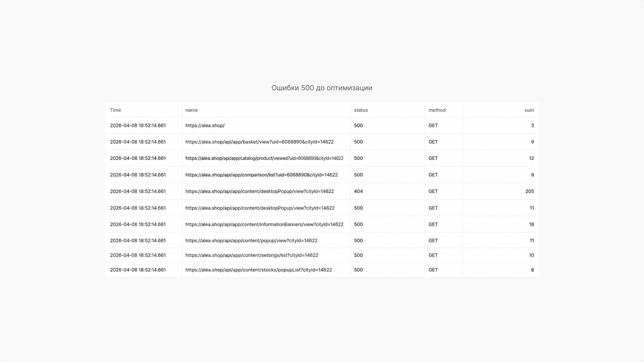644x362 pixels.
Task: Sort by the sum column header
Action: 529,110
